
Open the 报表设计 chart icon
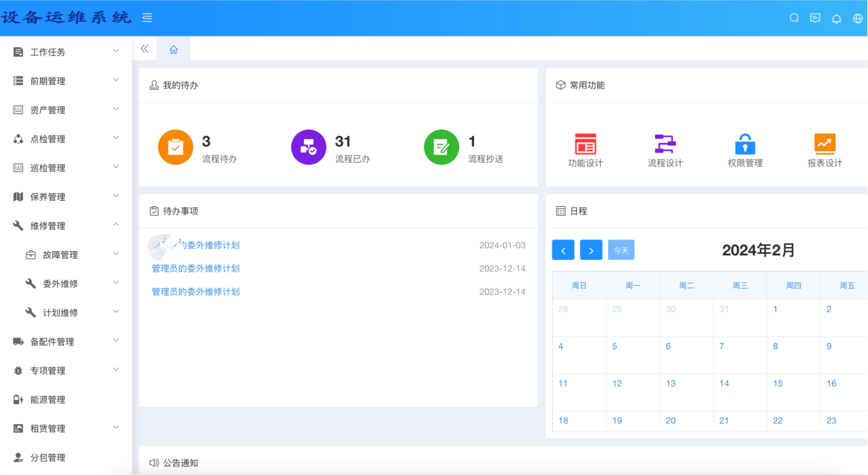pos(824,144)
